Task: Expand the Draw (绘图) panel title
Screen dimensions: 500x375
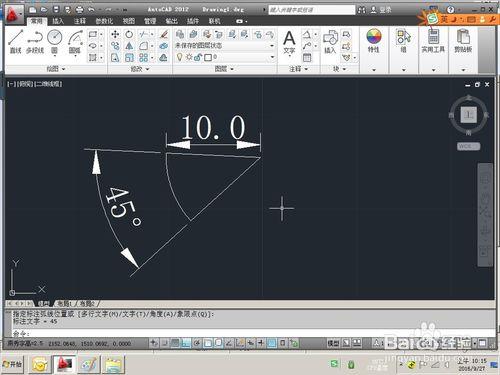Action: pos(56,69)
